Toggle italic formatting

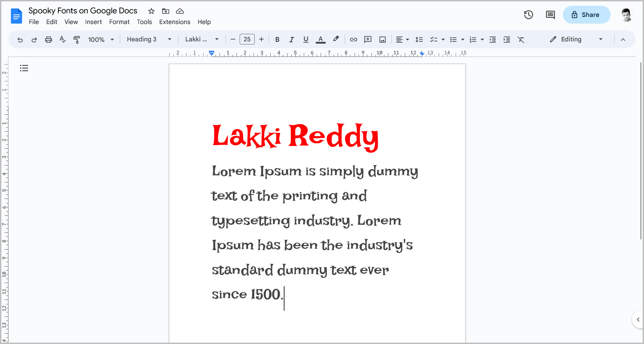pyautogui.click(x=292, y=39)
